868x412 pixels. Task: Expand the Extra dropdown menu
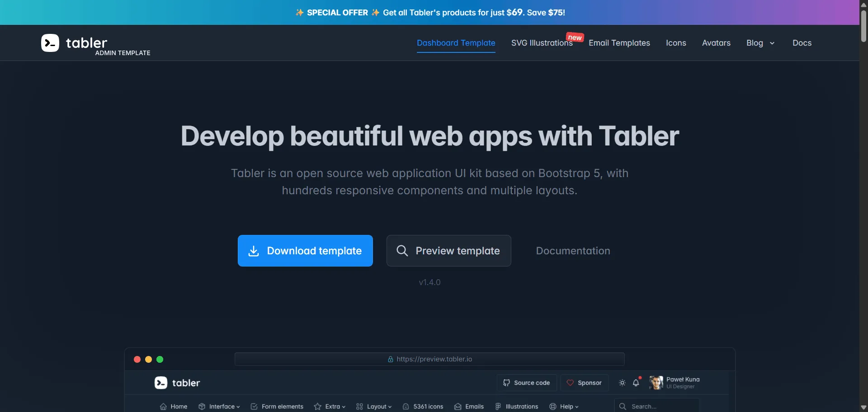[x=344, y=407]
